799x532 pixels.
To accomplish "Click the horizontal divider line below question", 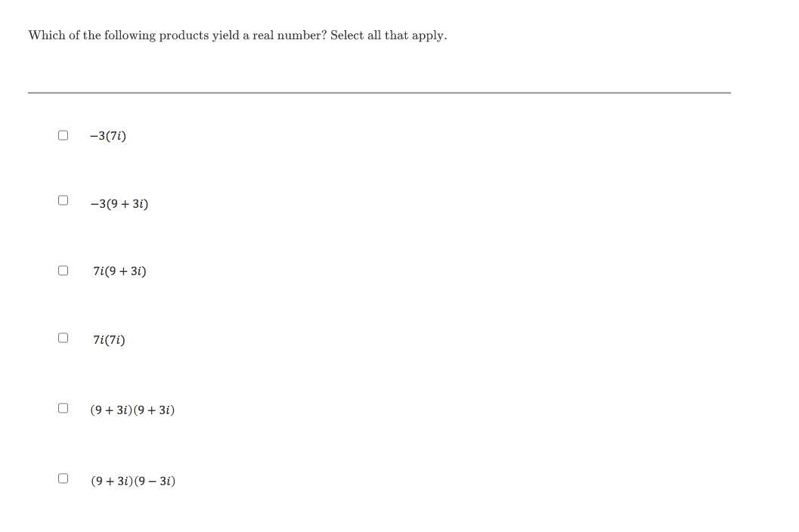I will [x=379, y=93].
